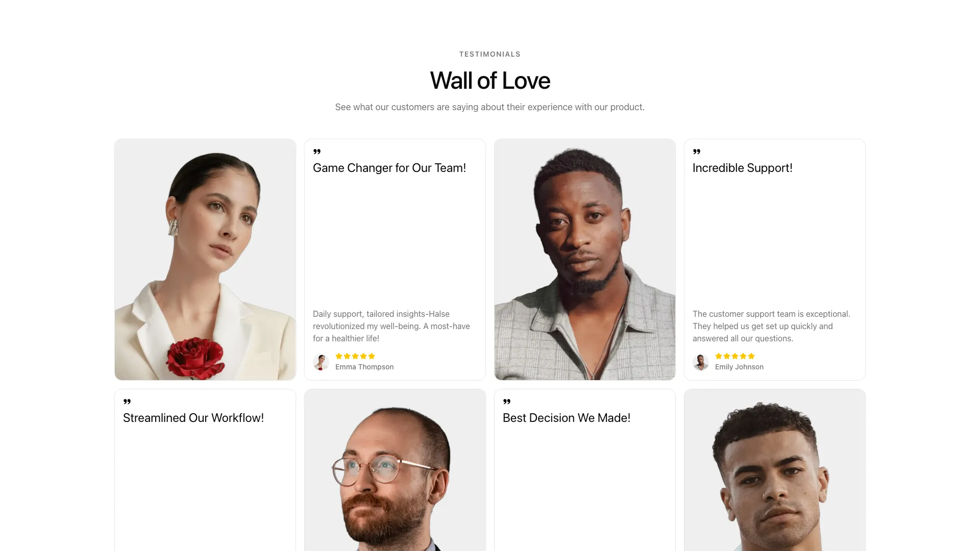Open the bearded man with glasses portrait
The width and height of the screenshot is (980, 551).
click(x=395, y=470)
